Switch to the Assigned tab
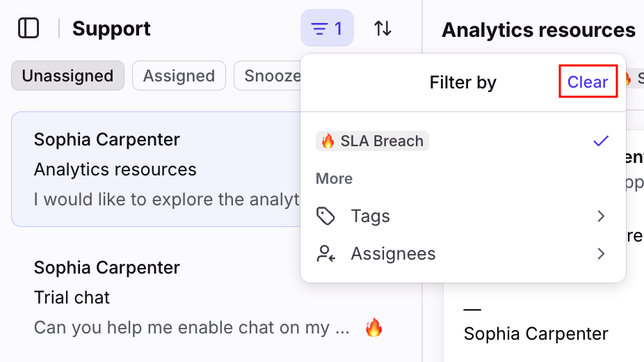This screenshot has width=644, height=362. [179, 76]
